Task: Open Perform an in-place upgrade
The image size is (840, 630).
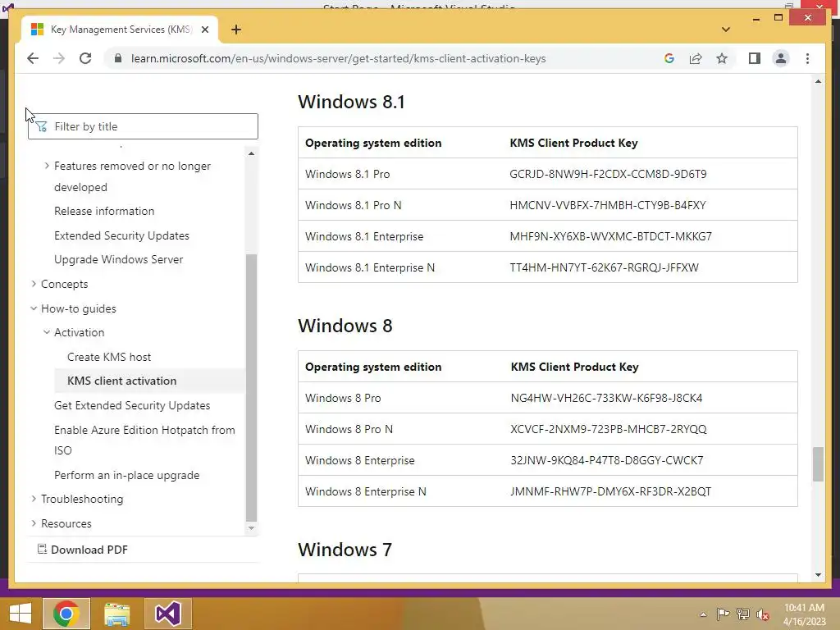Action: [126, 475]
